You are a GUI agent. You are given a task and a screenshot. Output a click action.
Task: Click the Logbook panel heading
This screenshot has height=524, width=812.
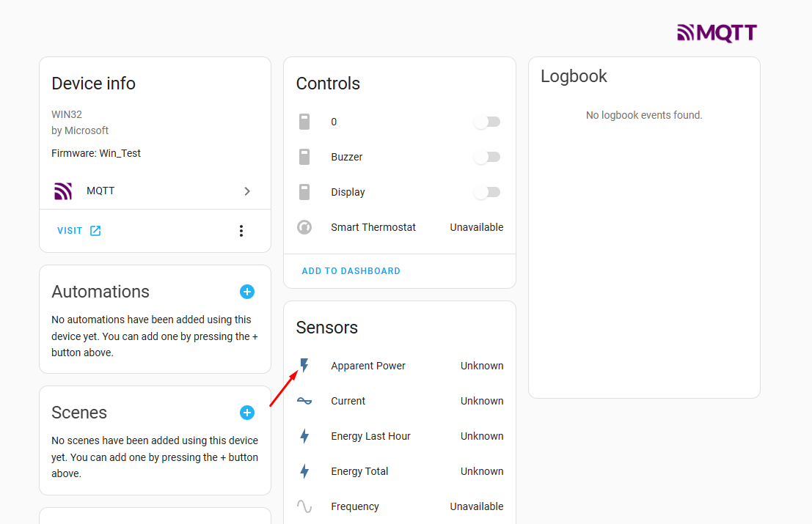coord(574,75)
